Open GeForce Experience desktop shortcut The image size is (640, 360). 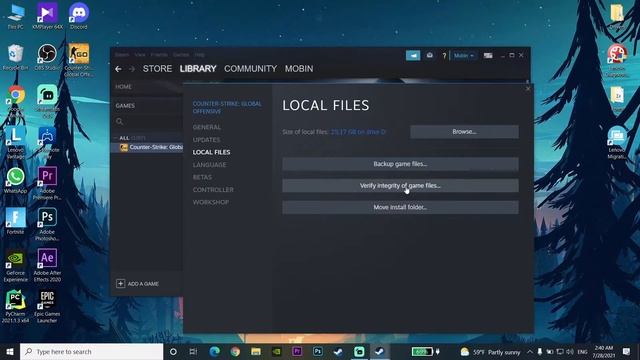tap(16, 266)
